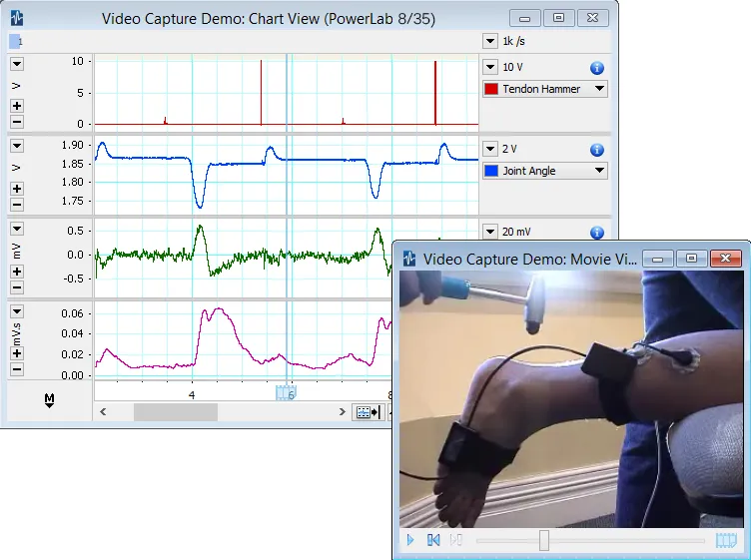The image size is (751, 560).
Task: Click info icon for the 20 mV channel
Action: coord(597,232)
